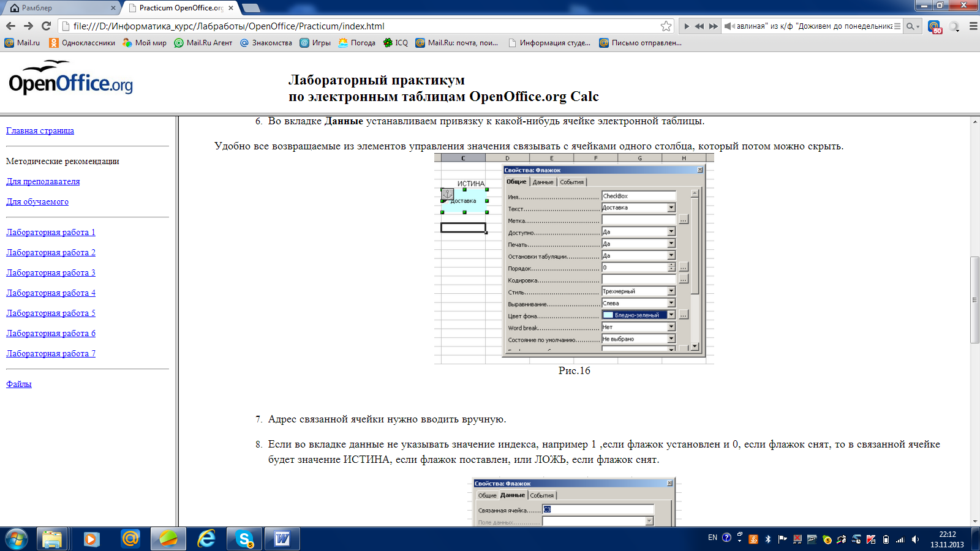The image size is (980, 551).
Task: Click the EN language indicator
Action: coord(712,538)
